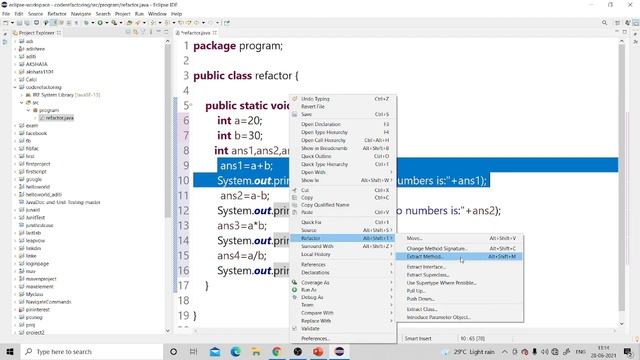Image resolution: width=640 pixels, height=360 pixels.
Task: Click Collapse All icon in Project Explorer
Action: point(128,32)
